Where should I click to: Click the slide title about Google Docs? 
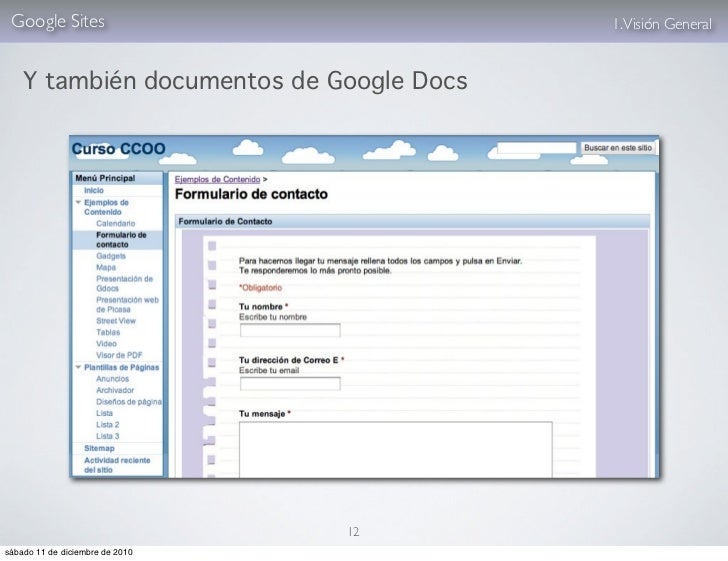(x=245, y=81)
